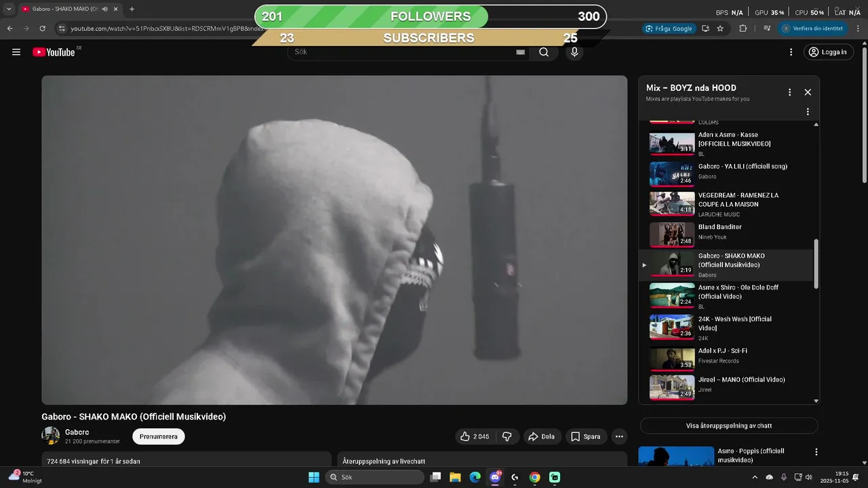Screen dimensions: 868x488
Task: Show hidden system tray icons chevron
Action: click(753, 477)
